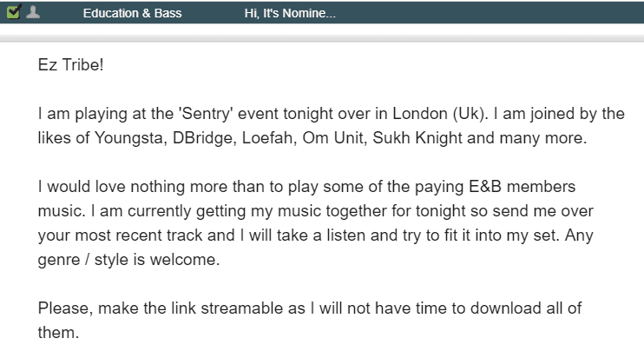644x358 pixels.
Task: Open the sender name Education & Bass
Action: [x=132, y=14]
